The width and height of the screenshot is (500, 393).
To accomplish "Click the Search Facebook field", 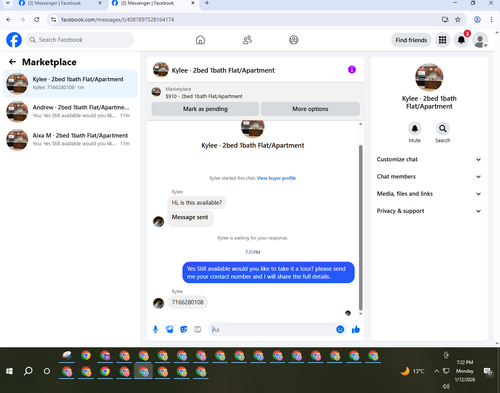I will [80, 40].
